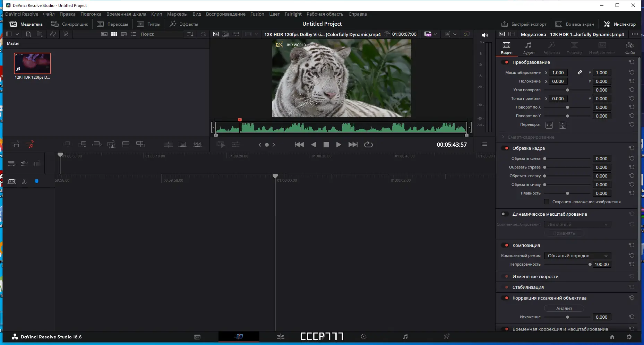
Task: Select the 12K HDR clip thumbnail
Action: coord(32,63)
